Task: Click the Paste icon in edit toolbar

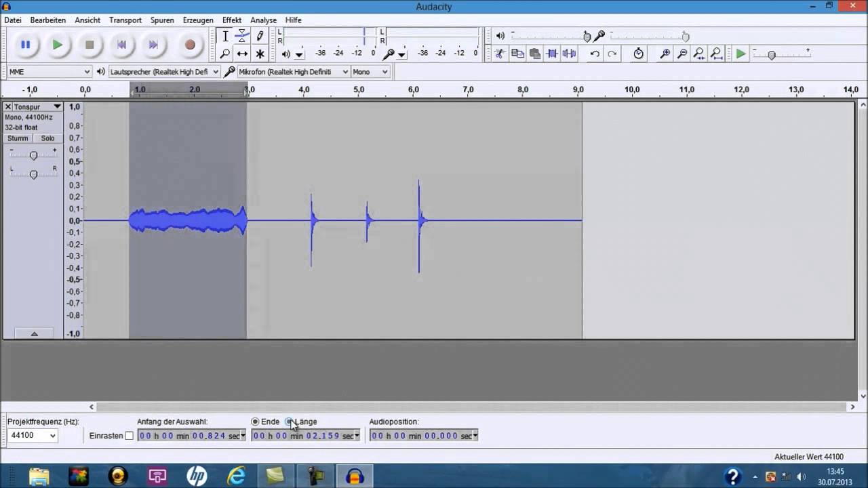Action: coord(534,54)
